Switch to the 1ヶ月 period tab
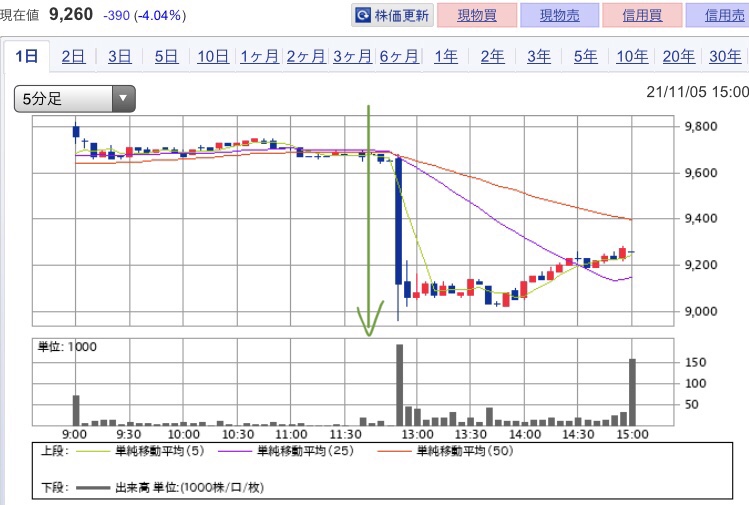This screenshot has width=749, height=505. [x=259, y=56]
